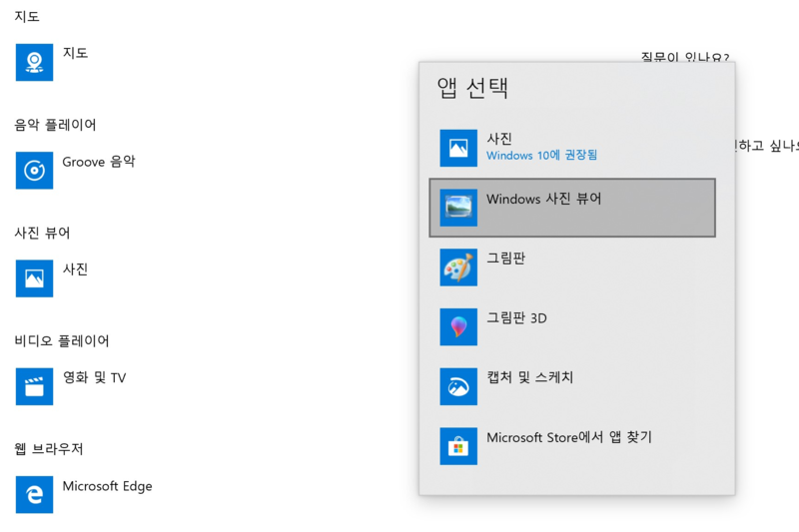Click the '웹 브라우저' section heading

point(48,448)
